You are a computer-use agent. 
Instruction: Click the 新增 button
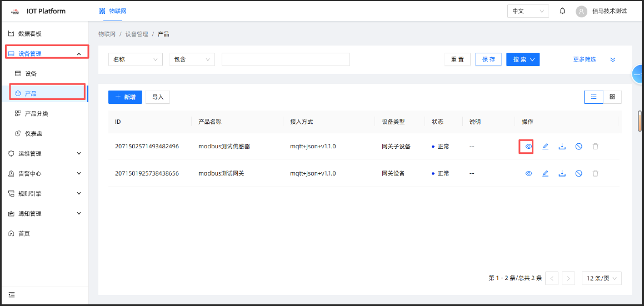click(x=125, y=97)
